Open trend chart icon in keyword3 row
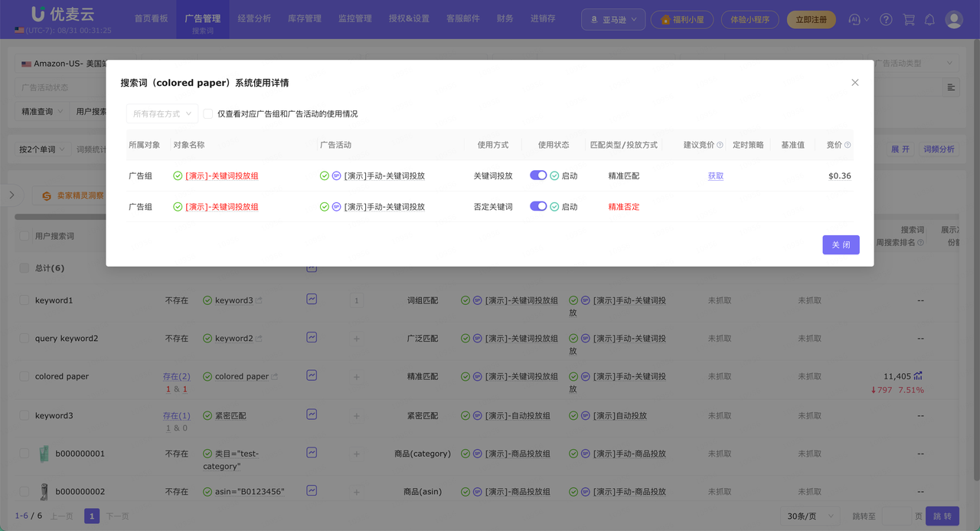Viewport: 980px width, 531px height. coord(312,415)
